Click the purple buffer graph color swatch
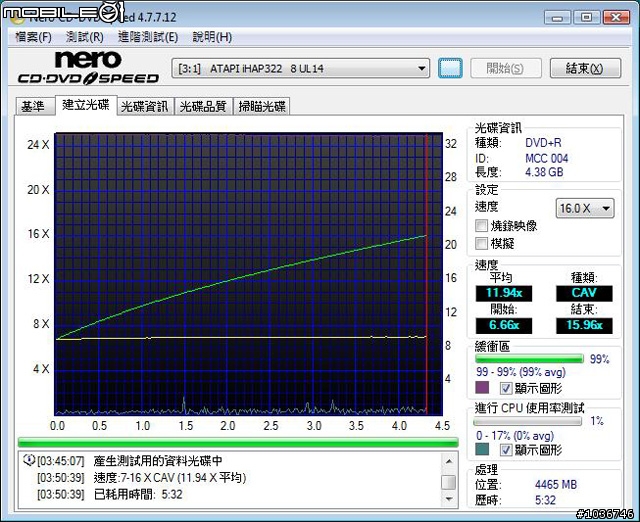The height and width of the screenshot is (522, 640). 482,387
